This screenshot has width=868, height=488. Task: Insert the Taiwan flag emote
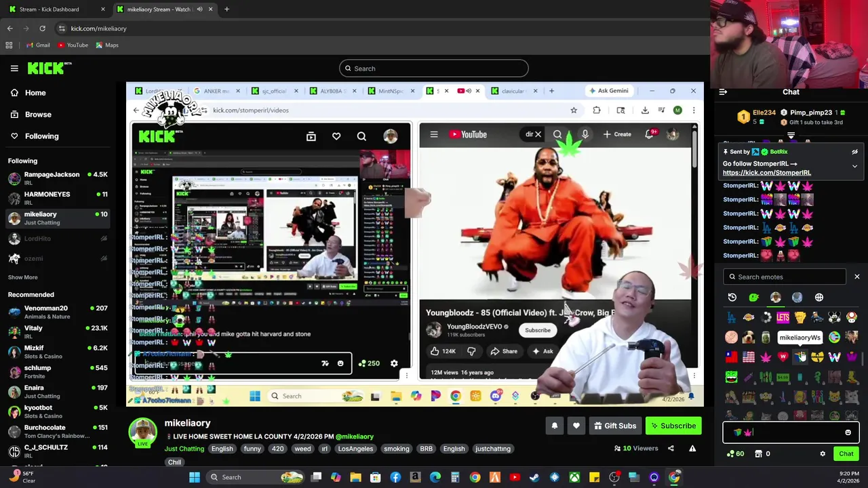(732, 357)
